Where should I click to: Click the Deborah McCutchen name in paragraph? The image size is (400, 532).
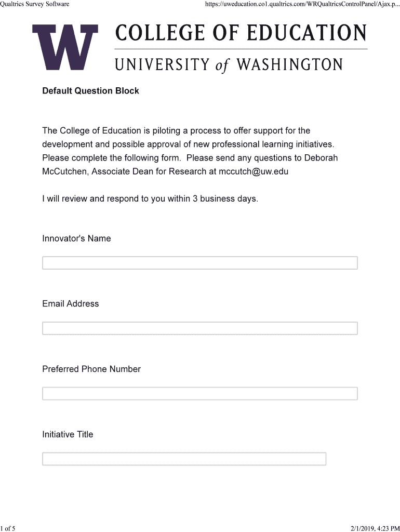(x=321, y=158)
